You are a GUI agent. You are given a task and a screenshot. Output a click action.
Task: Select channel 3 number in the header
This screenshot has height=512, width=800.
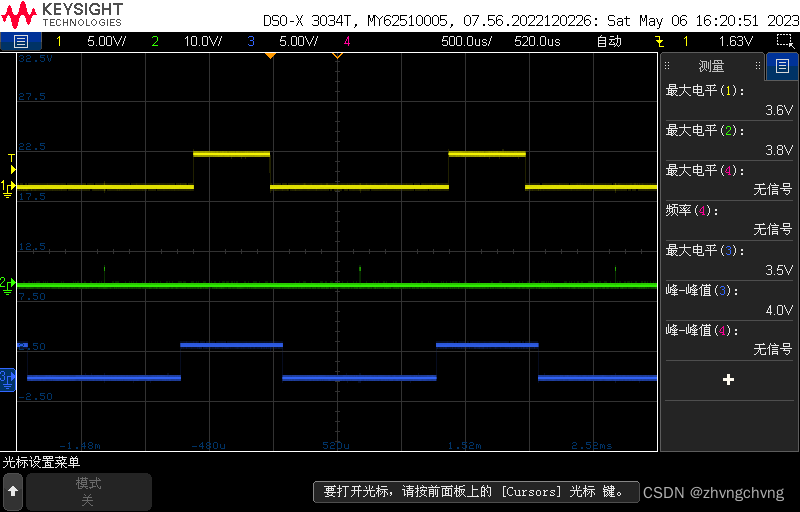(x=251, y=41)
